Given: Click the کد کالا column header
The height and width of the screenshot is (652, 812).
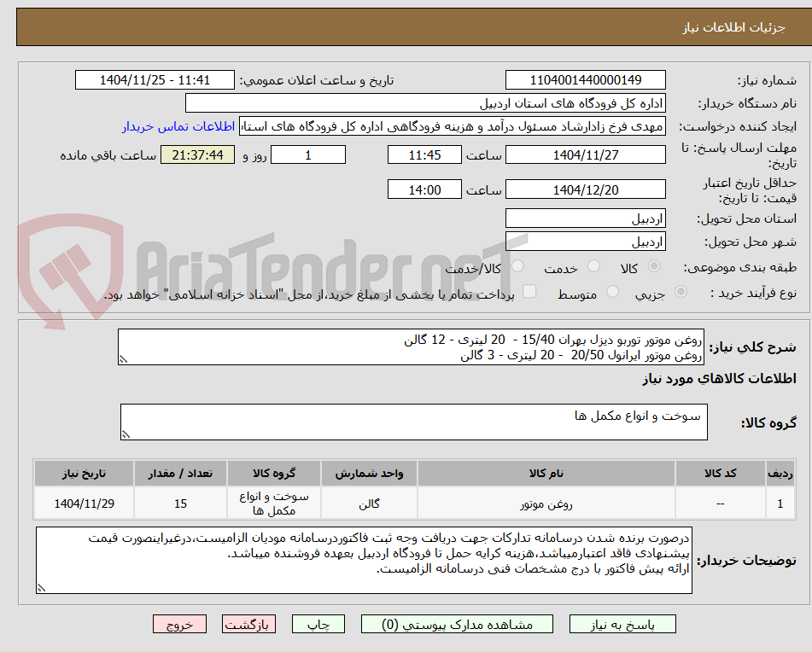Looking at the screenshot, I should pyautogui.click(x=720, y=473).
